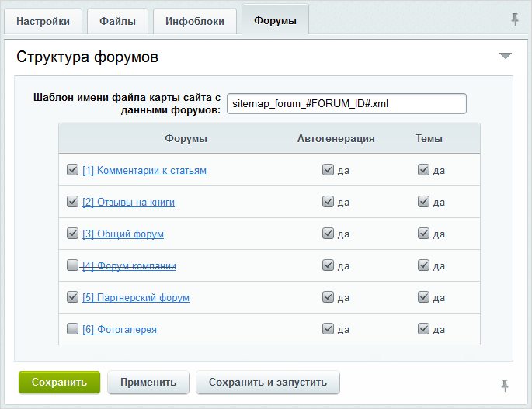Collapse the Структура форумов section
The height and width of the screenshot is (409, 532).
506,56
